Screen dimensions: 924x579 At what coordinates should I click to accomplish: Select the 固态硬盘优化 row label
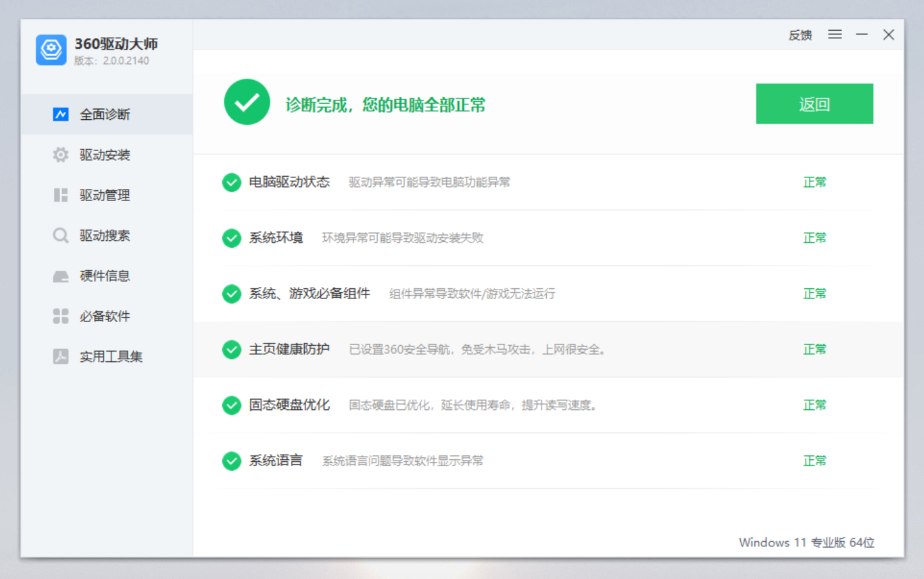pos(289,405)
